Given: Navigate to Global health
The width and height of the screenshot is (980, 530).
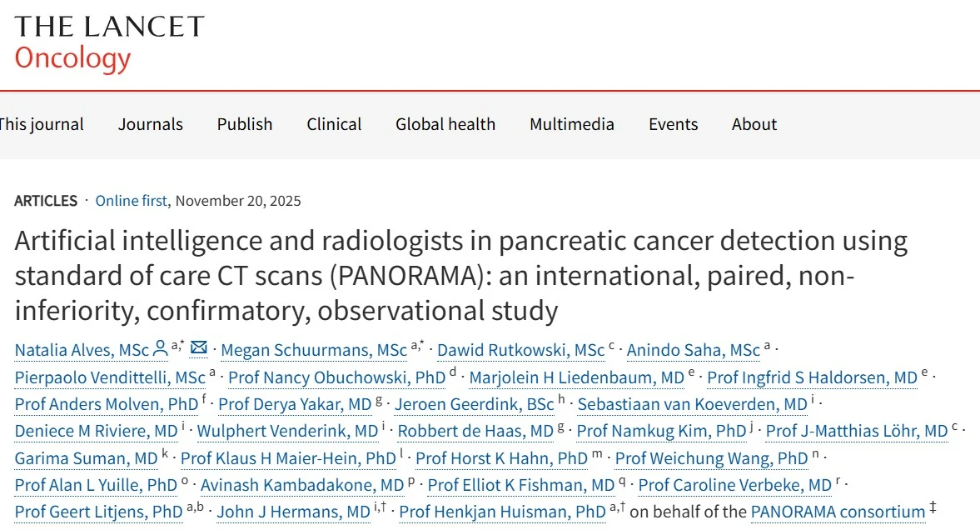Looking at the screenshot, I should pos(445,123).
